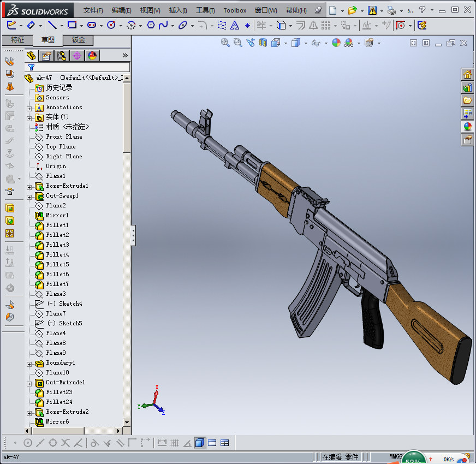Open the Line tool dropdown arrow
This screenshot has width=476, height=464.
pyautogui.click(x=61, y=26)
